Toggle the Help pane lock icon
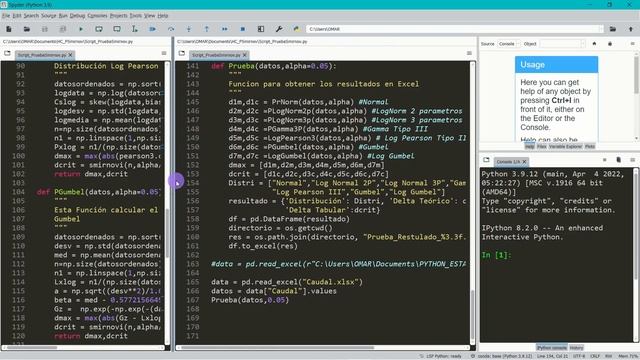This screenshot has height=360, width=640. point(610,44)
